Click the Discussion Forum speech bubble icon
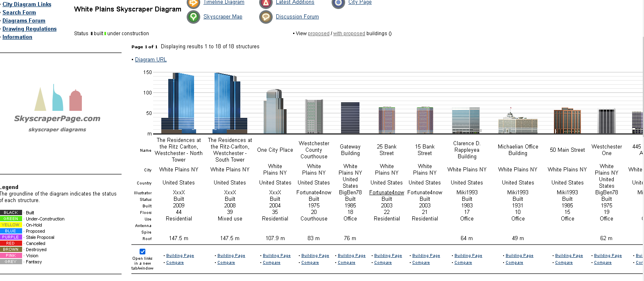This screenshot has width=644, height=281. [x=266, y=17]
